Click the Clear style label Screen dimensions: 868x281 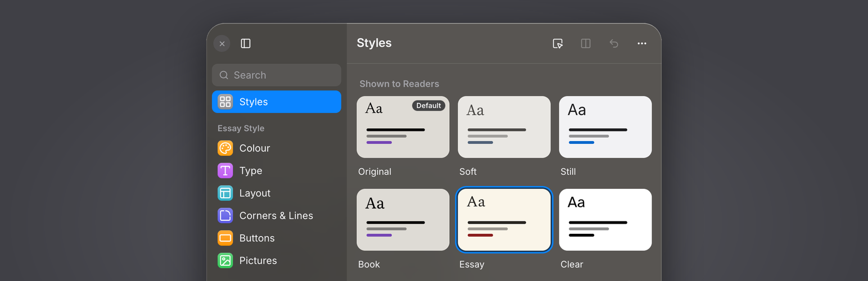point(572,264)
